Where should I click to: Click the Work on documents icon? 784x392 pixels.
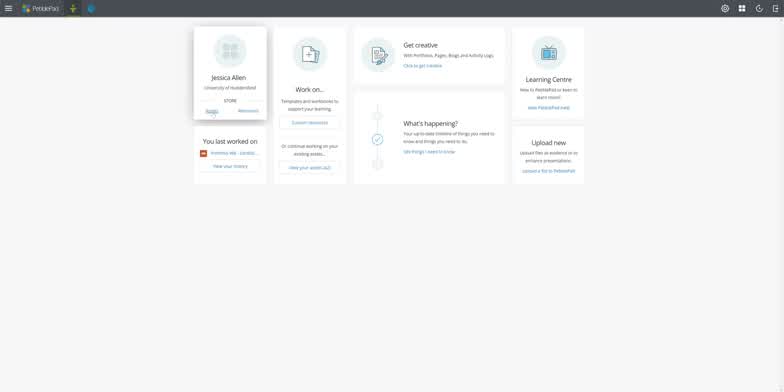[x=310, y=54]
